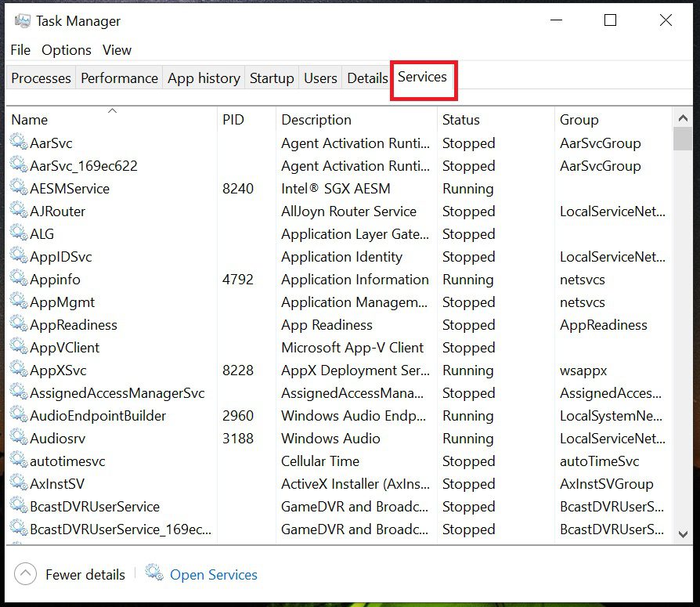Click the AllJoyn Router Service description
The image size is (700, 607).
point(348,211)
